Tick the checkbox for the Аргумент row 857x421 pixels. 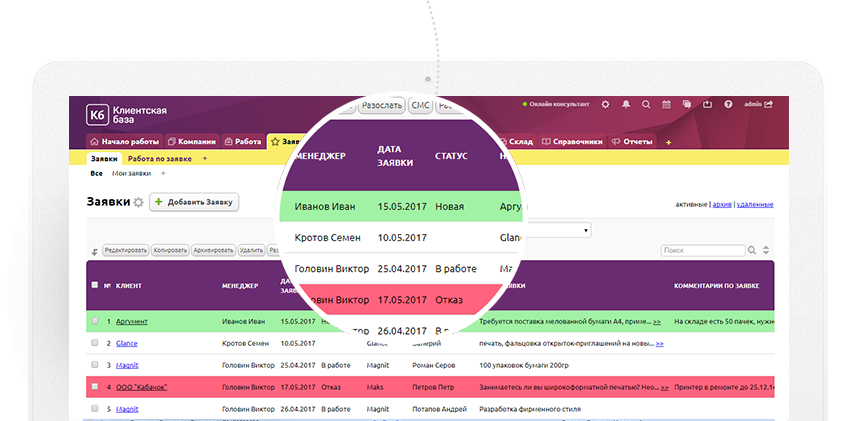(x=95, y=321)
